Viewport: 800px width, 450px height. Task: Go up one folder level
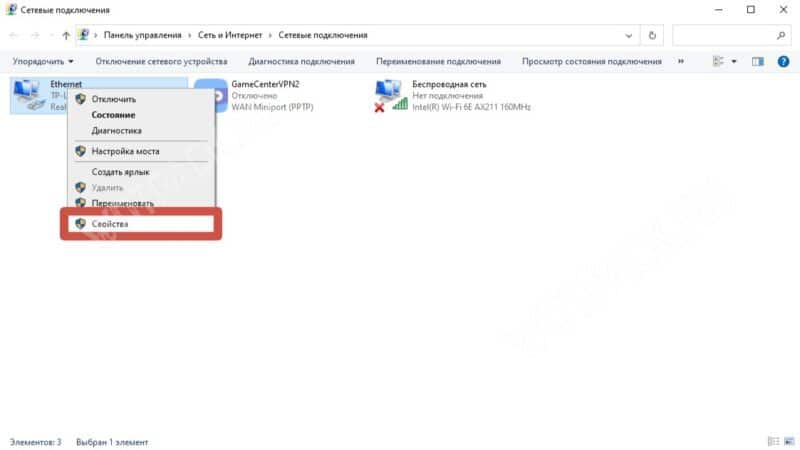tap(66, 35)
